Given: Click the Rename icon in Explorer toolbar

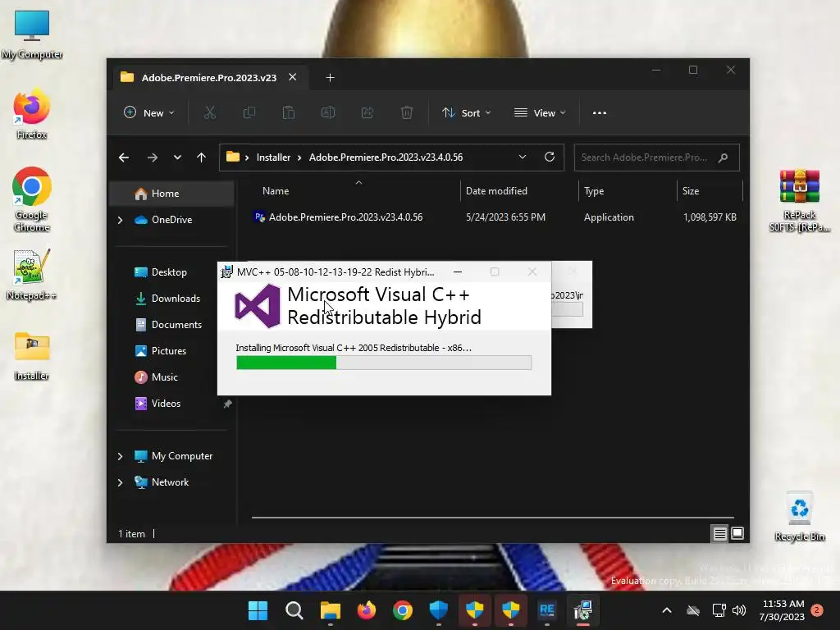Looking at the screenshot, I should coord(328,112).
